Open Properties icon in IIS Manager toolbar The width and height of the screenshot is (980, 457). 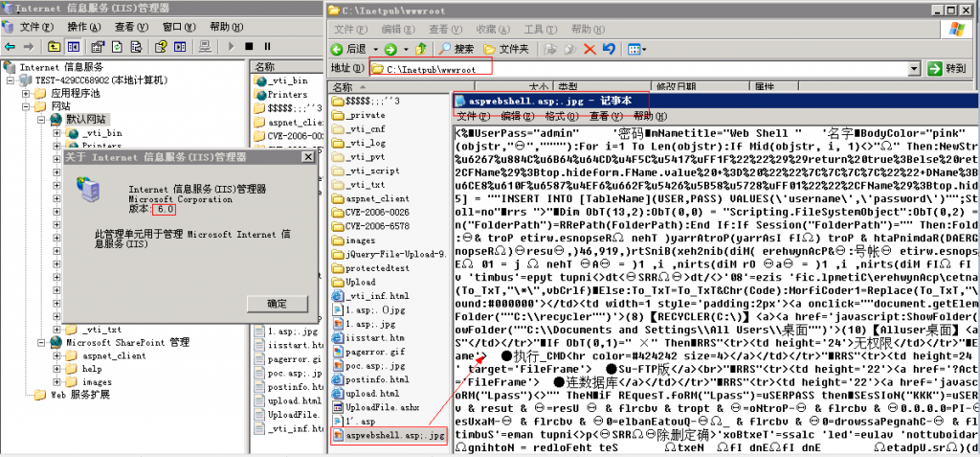(x=99, y=46)
